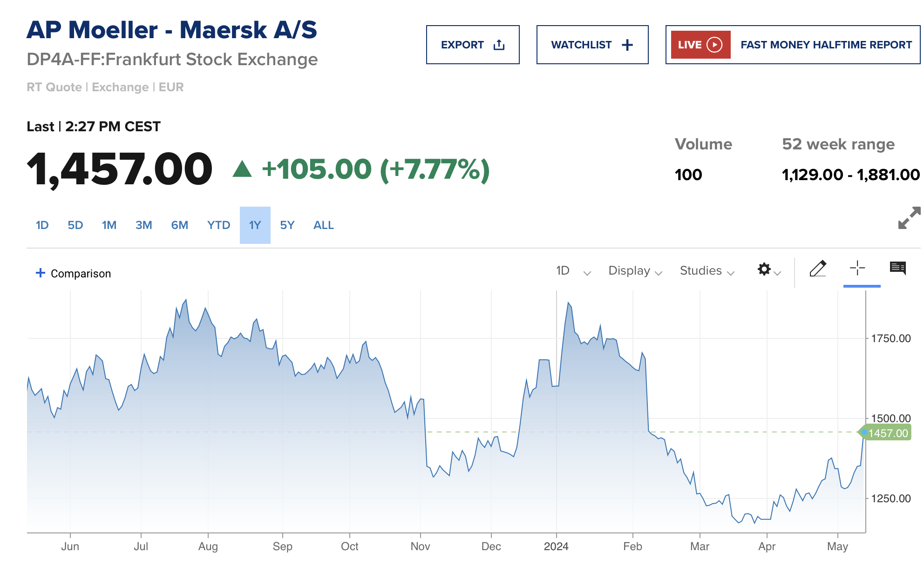This screenshot has height=579, width=924.
Task: Select the 1M time range
Action: (109, 225)
